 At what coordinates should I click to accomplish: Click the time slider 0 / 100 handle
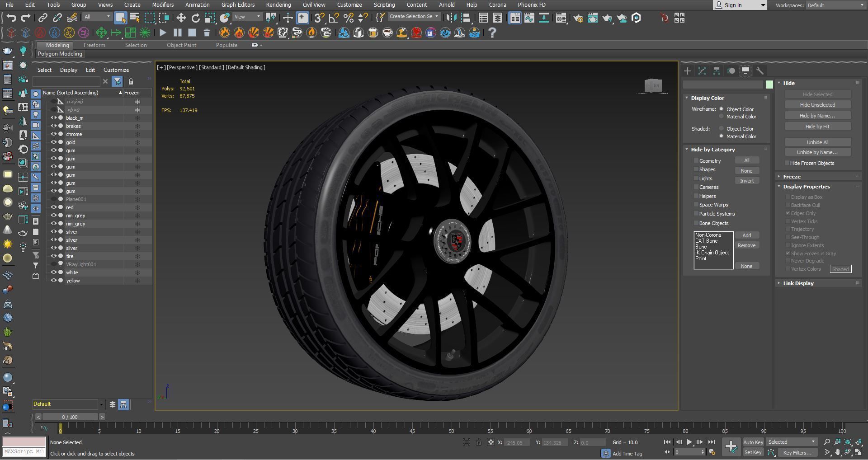tap(70, 417)
